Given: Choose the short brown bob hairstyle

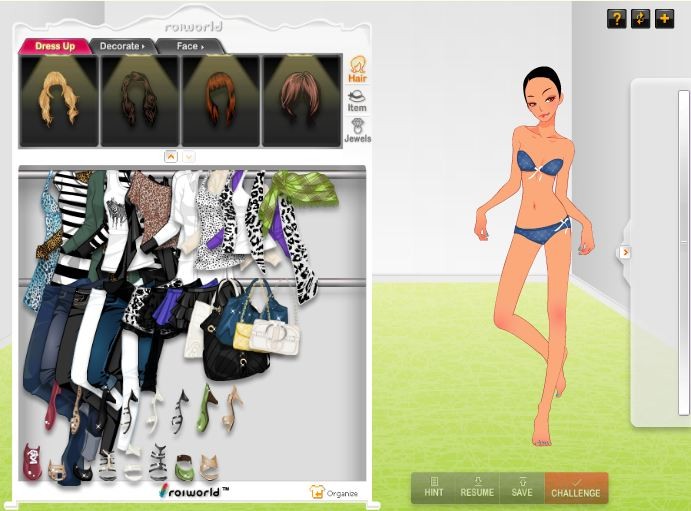Looking at the screenshot, I should (301, 100).
